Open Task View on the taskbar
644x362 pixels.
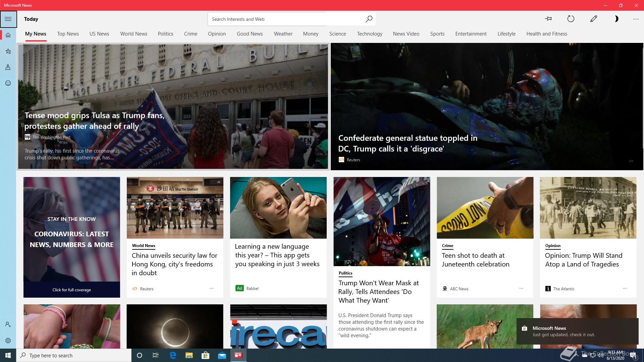[156, 355]
